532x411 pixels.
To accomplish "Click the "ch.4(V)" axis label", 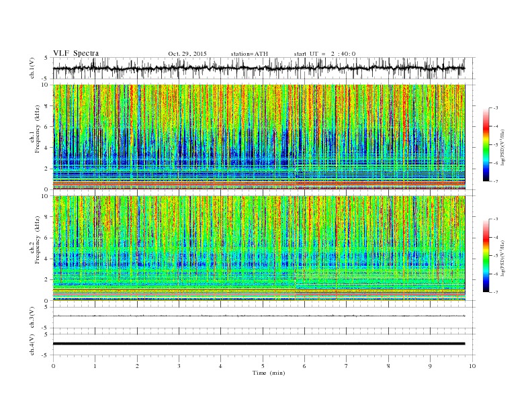I will point(32,345).
